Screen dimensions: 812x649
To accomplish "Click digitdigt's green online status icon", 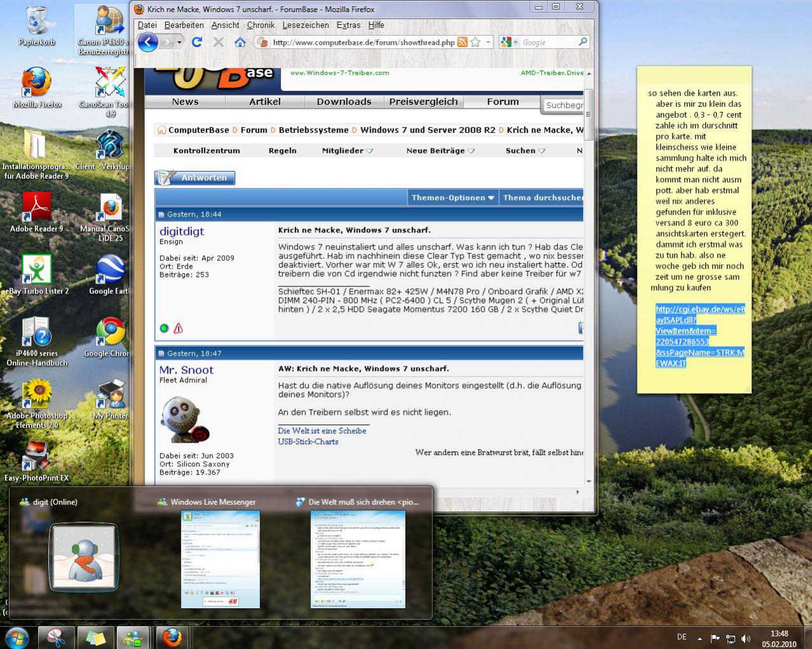I will [164, 328].
